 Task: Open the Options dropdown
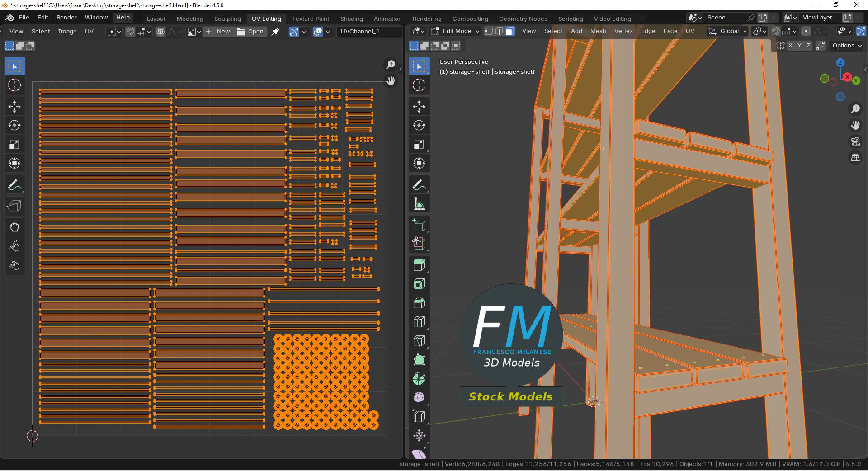[847, 46]
